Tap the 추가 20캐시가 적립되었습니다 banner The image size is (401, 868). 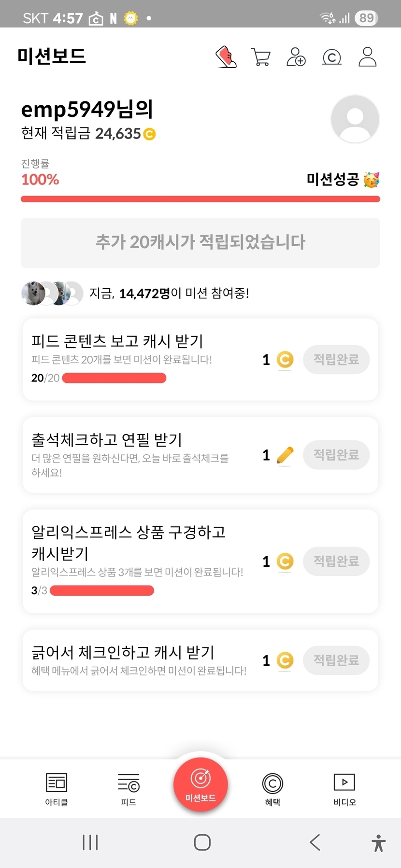tap(200, 242)
